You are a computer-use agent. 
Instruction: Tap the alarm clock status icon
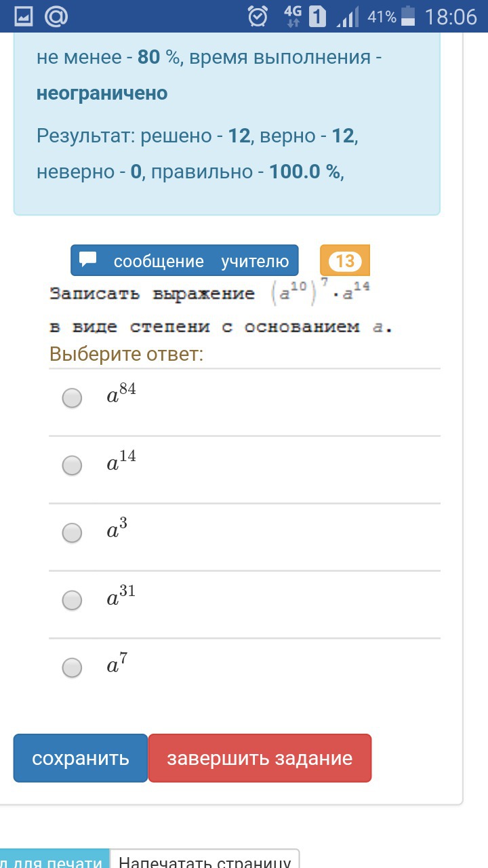(x=258, y=16)
